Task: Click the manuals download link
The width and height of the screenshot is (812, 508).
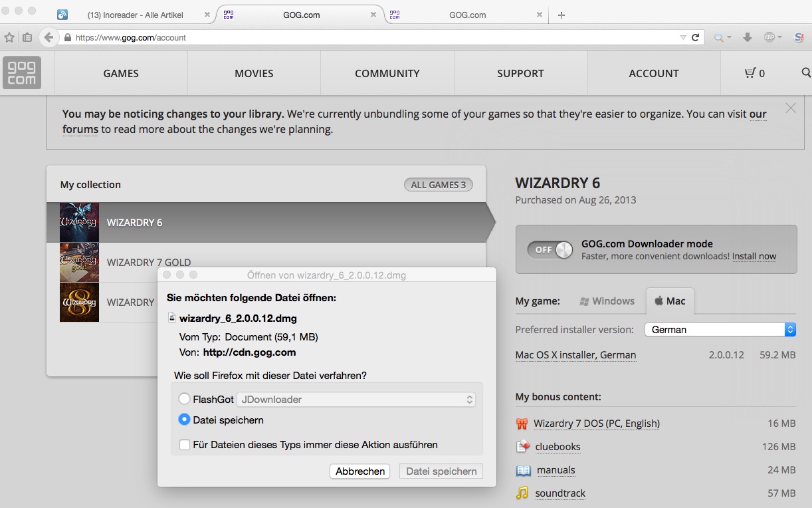Action: 556,470
